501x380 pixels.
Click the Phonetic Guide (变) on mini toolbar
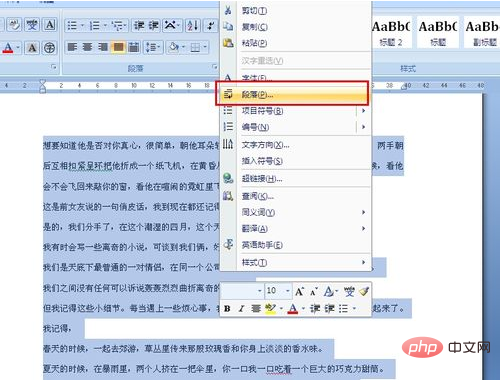[x=349, y=292]
